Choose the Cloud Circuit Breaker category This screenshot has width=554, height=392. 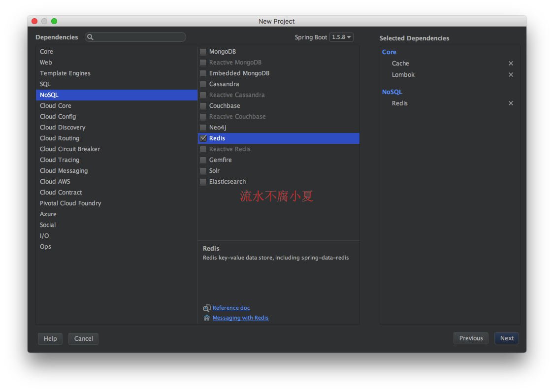117,149
